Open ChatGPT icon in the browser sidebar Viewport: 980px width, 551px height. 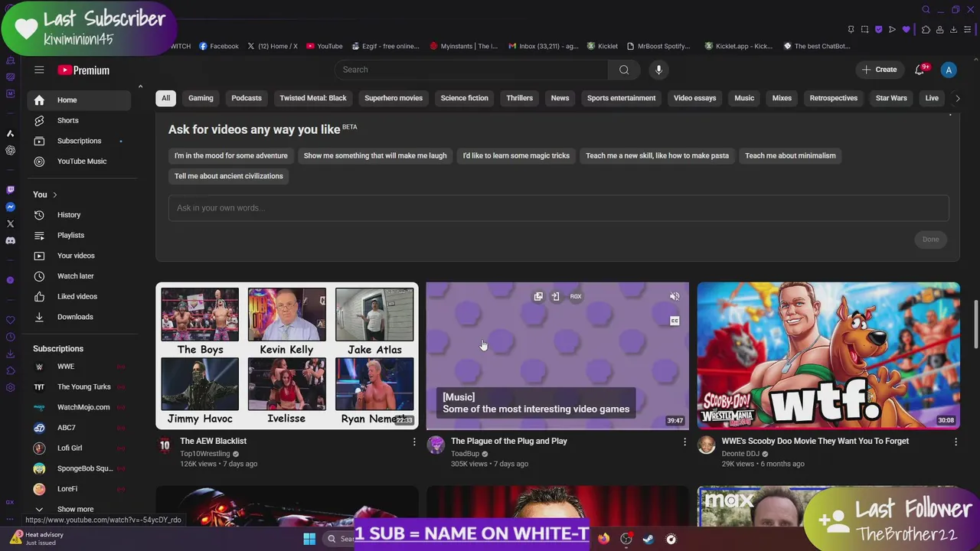pyautogui.click(x=10, y=151)
